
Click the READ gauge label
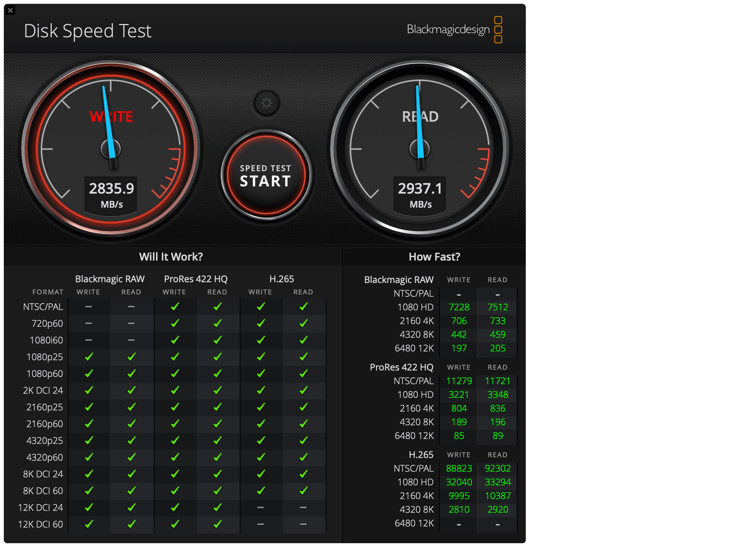420,116
